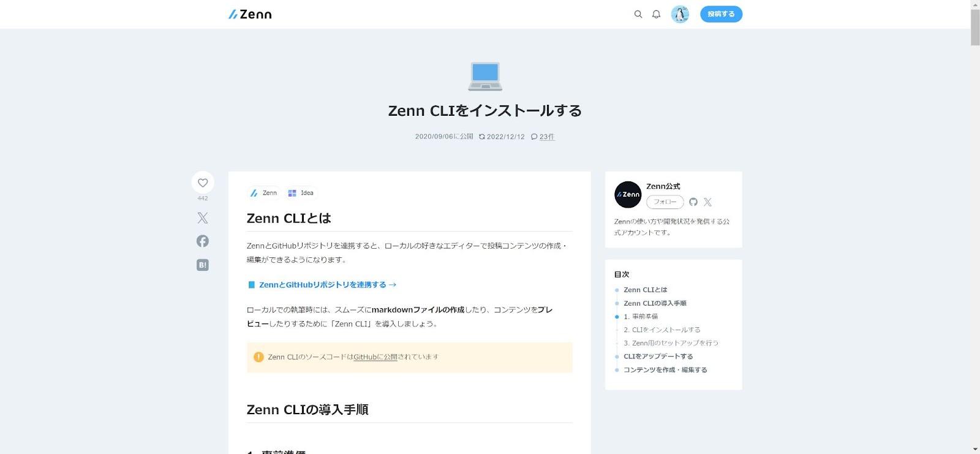Open the 23件 comments link
This screenshot has height=454, width=980.
(x=547, y=137)
